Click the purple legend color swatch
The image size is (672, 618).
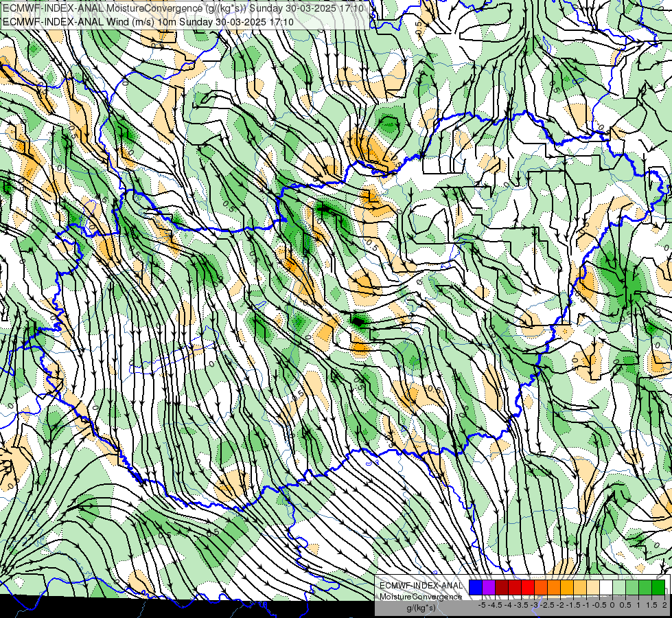489,587
